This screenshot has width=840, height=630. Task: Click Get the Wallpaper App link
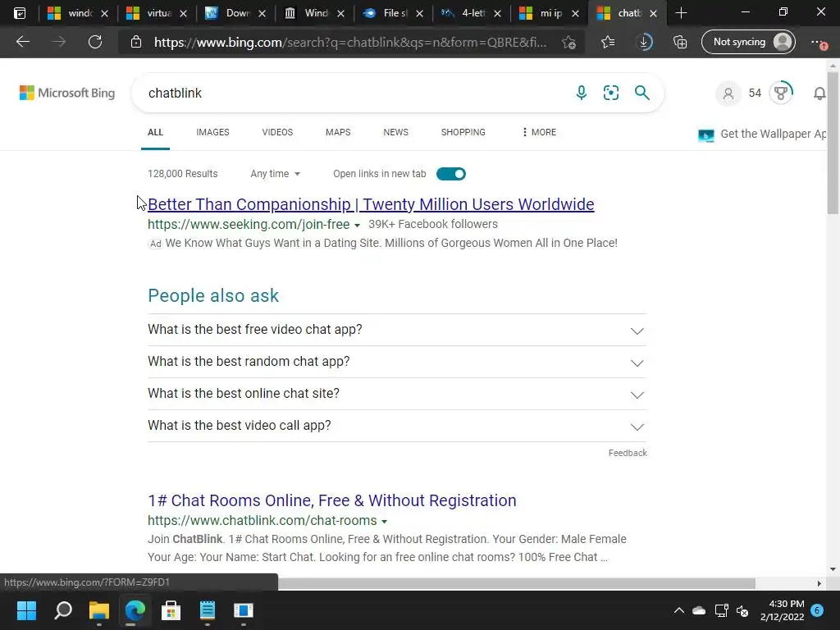click(x=763, y=134)
